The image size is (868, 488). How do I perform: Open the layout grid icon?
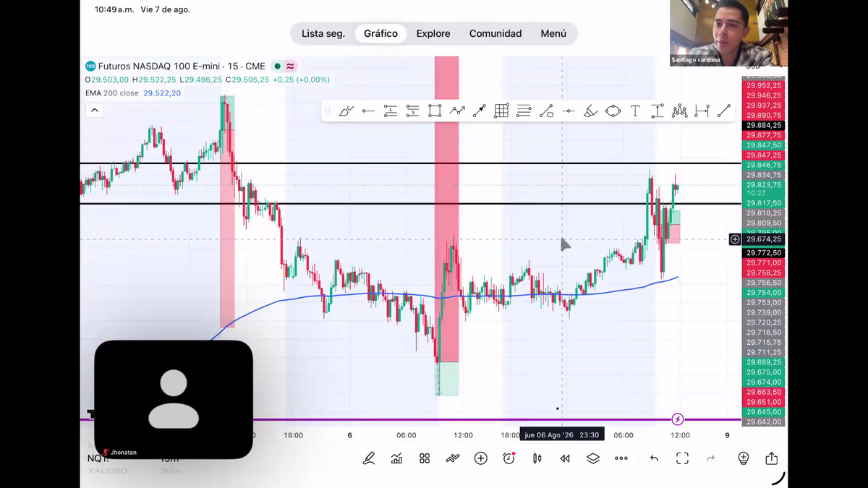pos(425,458)
